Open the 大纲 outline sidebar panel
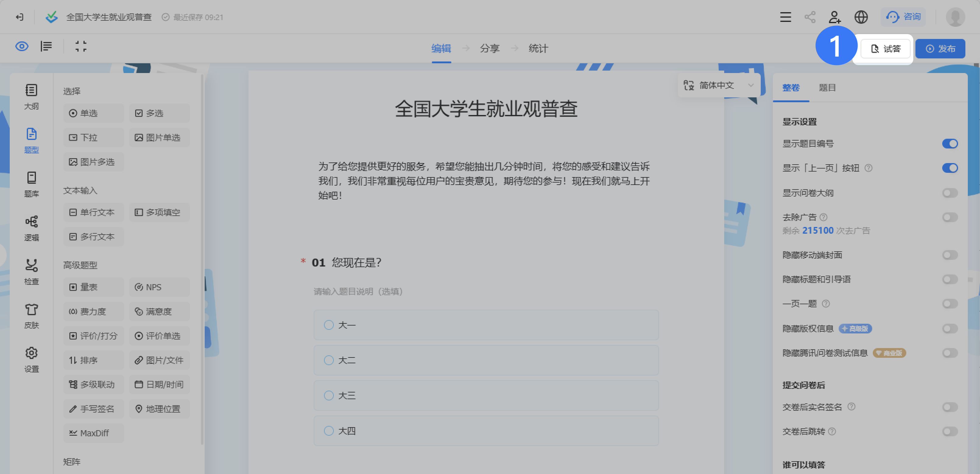 click(x=31, y=96)
